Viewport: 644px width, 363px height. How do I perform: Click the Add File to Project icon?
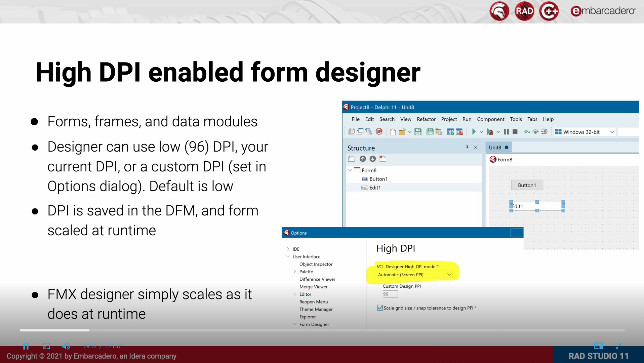pos(450,131)
